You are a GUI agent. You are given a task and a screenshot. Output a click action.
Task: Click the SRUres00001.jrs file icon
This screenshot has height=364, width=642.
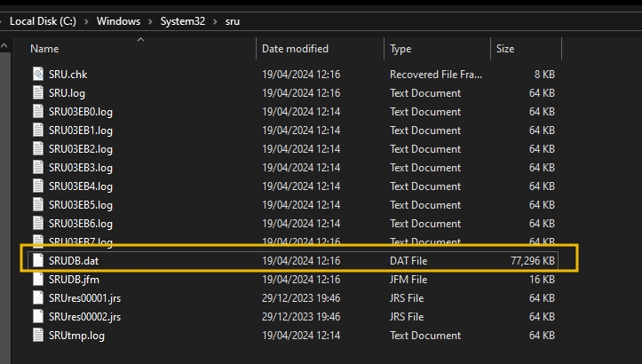[x=37, y=297]
